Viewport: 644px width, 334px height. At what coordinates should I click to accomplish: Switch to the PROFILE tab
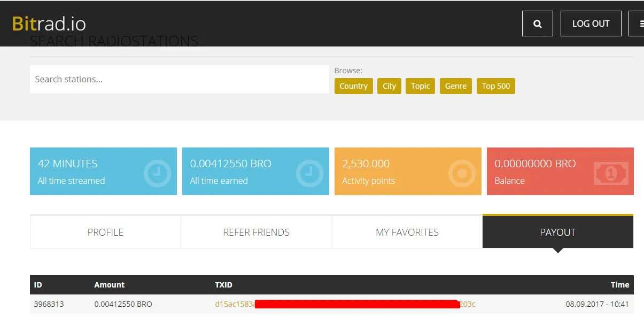click(x=105, y=232)
